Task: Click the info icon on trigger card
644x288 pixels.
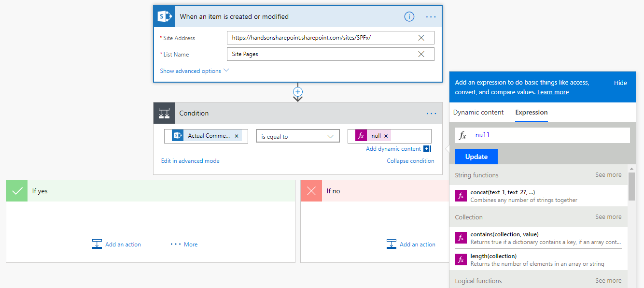Action: (409, 16)
